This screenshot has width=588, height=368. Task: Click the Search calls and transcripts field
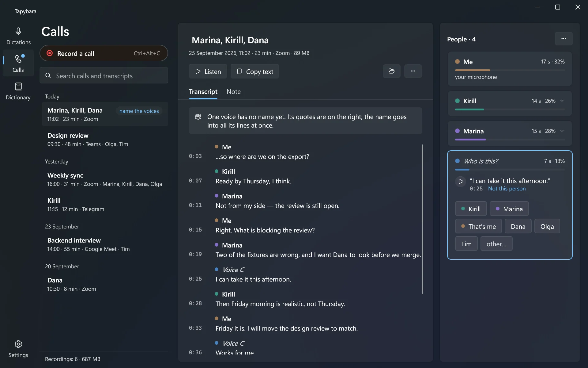[x=104, y=75]
